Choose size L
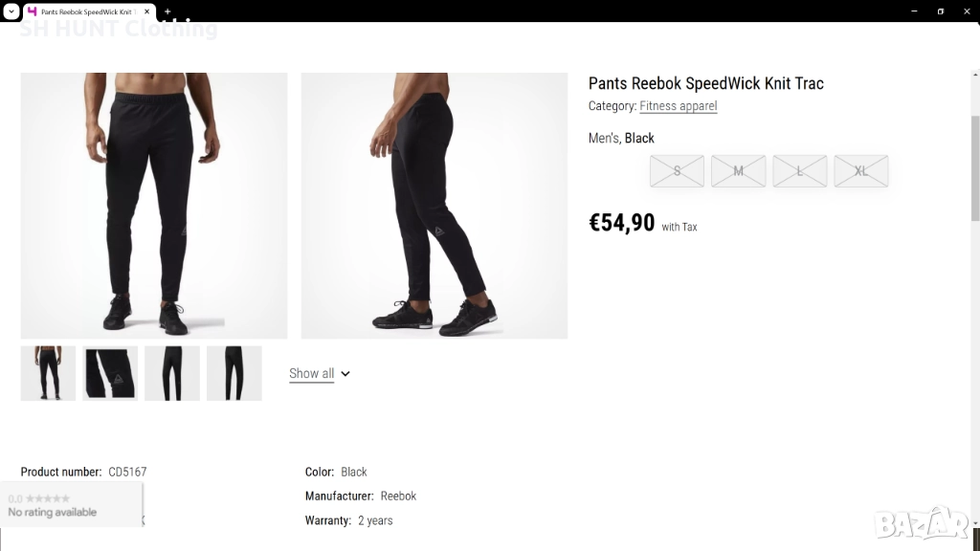This screenshot has height=551, width=980. (799, 171)
